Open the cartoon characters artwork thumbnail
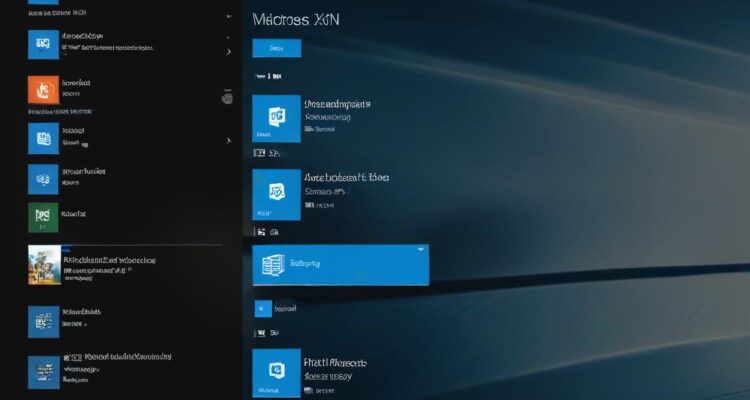This screenshot has height=400, width=750. pyautogui.click(x=44, y=265)
